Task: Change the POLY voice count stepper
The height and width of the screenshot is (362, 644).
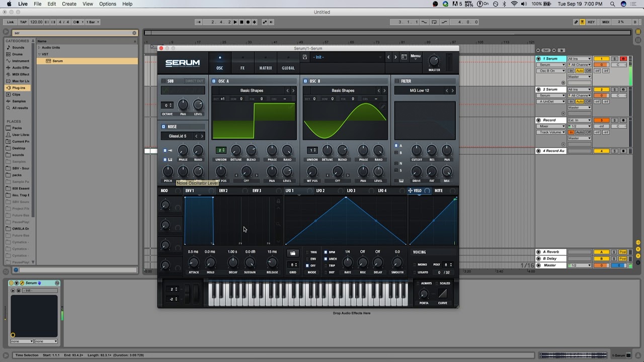Action: point(447,264)
